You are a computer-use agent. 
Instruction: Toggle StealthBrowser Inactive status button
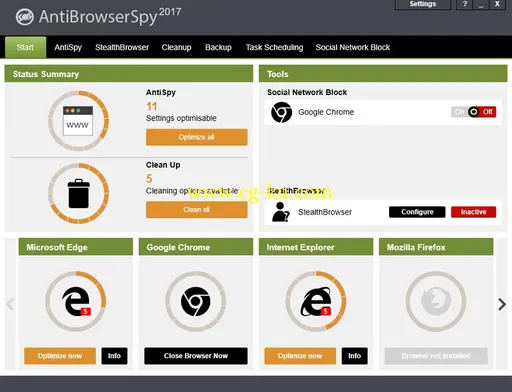(473, 212)
